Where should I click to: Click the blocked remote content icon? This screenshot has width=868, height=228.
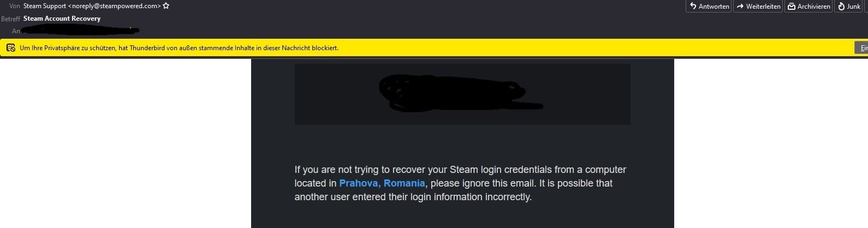10,48
